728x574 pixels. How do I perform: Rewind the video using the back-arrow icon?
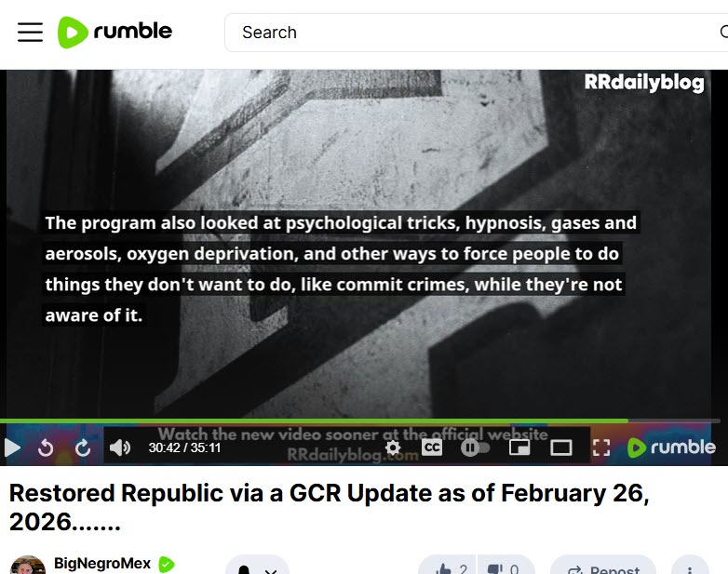46,447
